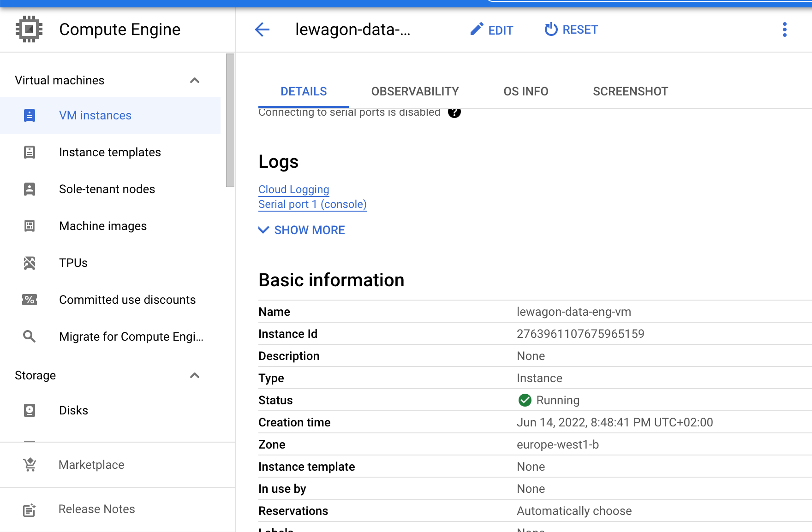Click the Committed use discounts percent icon

point(30,300)
